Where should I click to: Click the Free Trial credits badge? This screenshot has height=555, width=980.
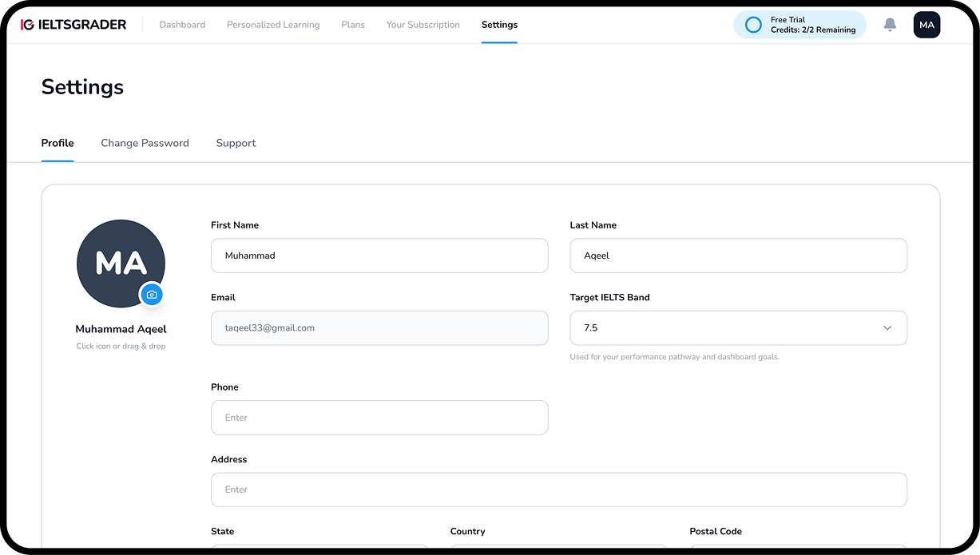[799, 25]
